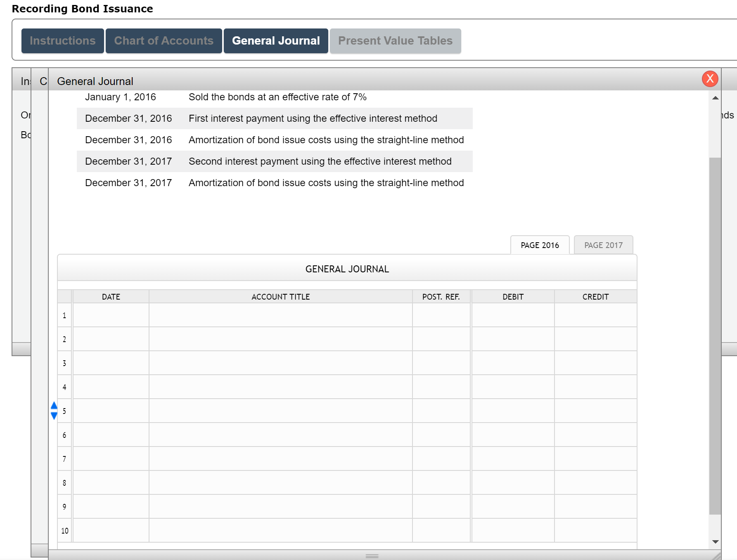This screenshot has width=737, height=560.
Task: Click the date cell in row 1
Action: (x=111, y=315)
